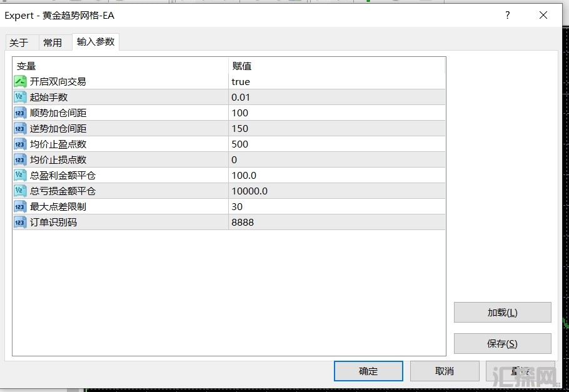This screenshot has height=392, width=569.
Task: Switch to the 关于 tab
Action: (x=19, y=43)
